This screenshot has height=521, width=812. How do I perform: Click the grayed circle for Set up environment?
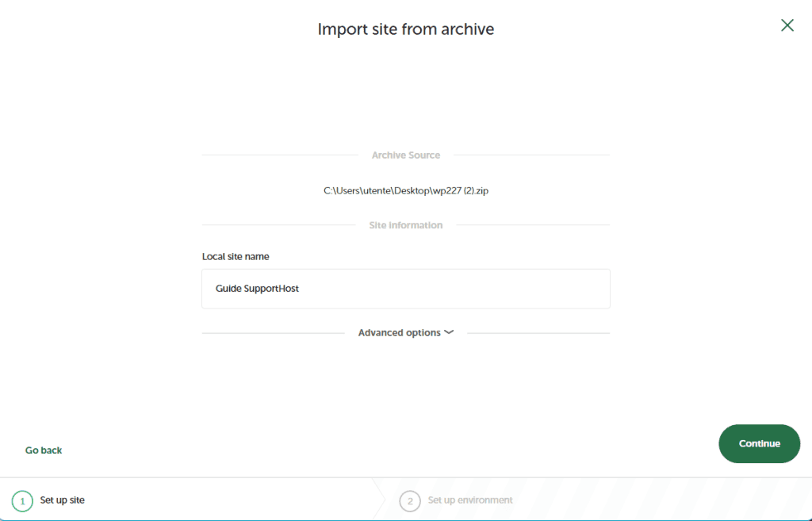410,500
